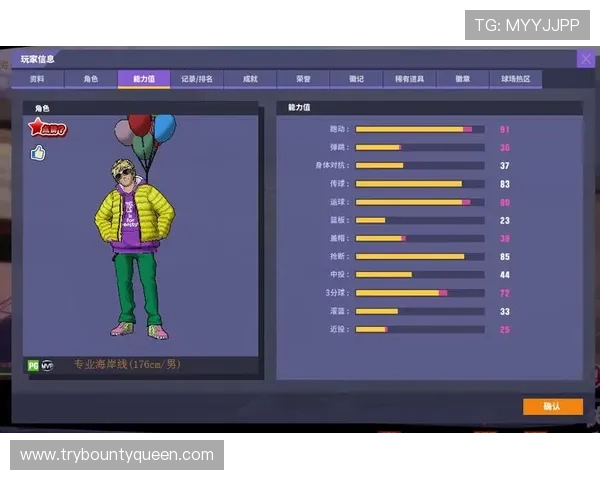
Task: Click the 近投 value 25
Action: [x=505, y=330]
